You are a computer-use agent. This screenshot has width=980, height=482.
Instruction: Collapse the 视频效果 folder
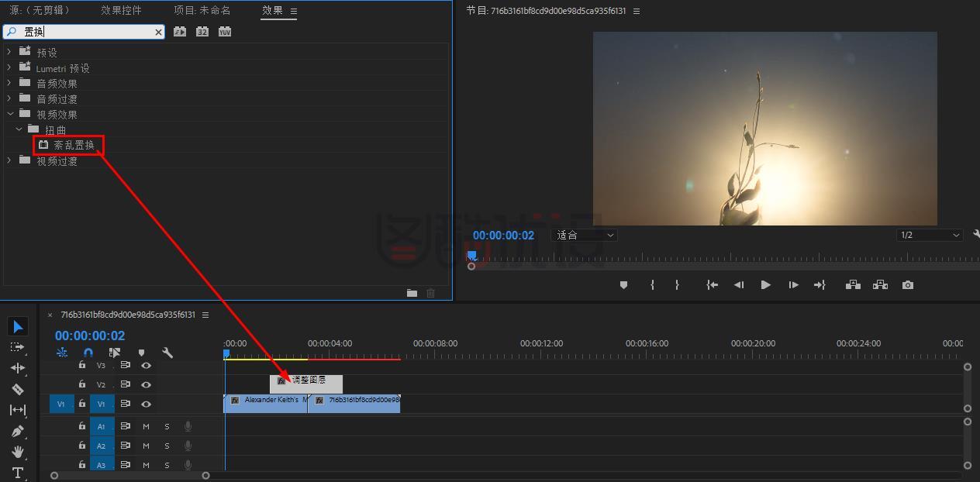tap(9, 114)
